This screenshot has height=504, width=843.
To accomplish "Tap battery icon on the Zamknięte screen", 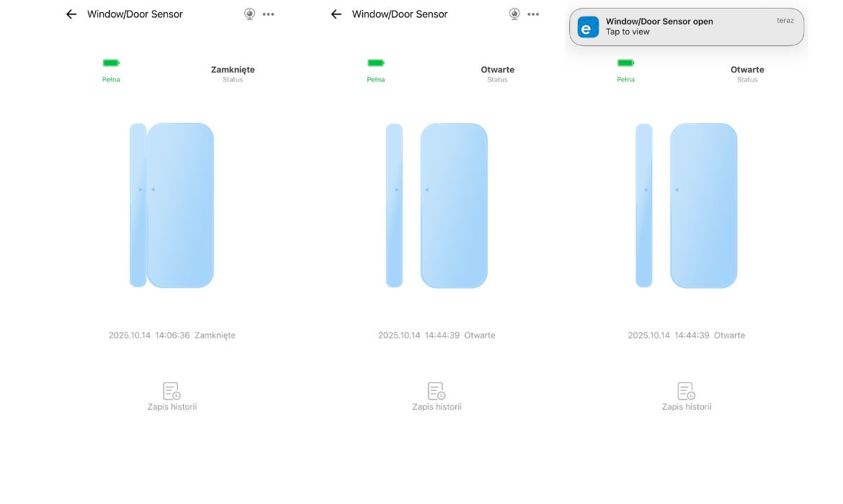I will [x=111, y=63].
